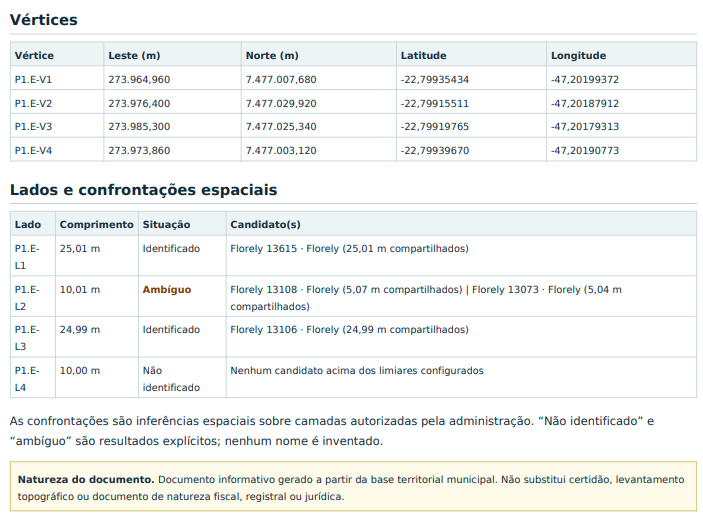Select easting value 273.973,860
Viewport: 703px width, 513px height.
(139, 150)
